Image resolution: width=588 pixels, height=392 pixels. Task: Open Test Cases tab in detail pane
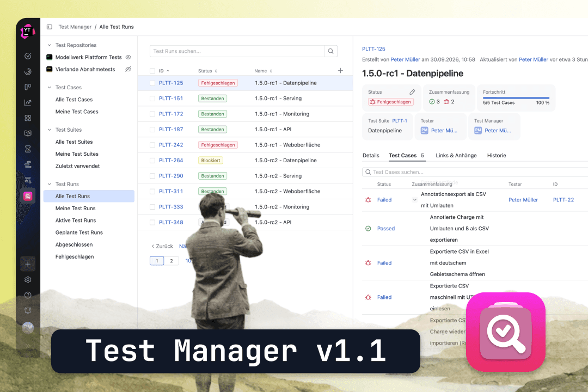407,155
